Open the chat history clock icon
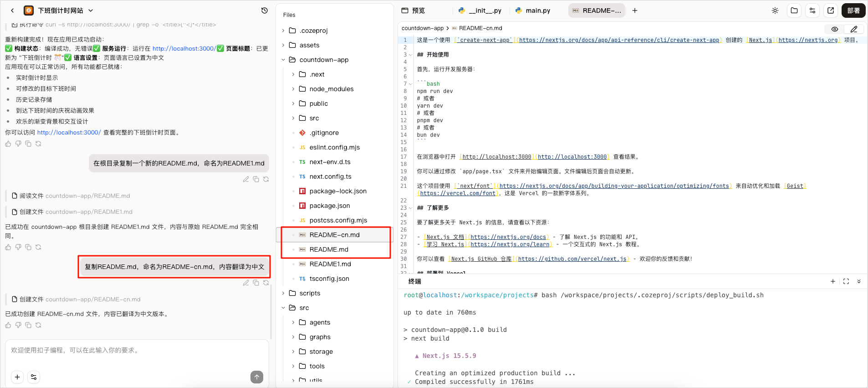 click(x=265, y=10)
